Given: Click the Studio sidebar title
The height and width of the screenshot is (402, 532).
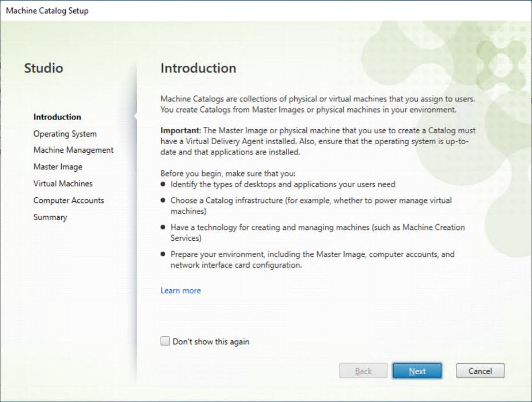Looking at the screenshot, I should coord(43,68).
